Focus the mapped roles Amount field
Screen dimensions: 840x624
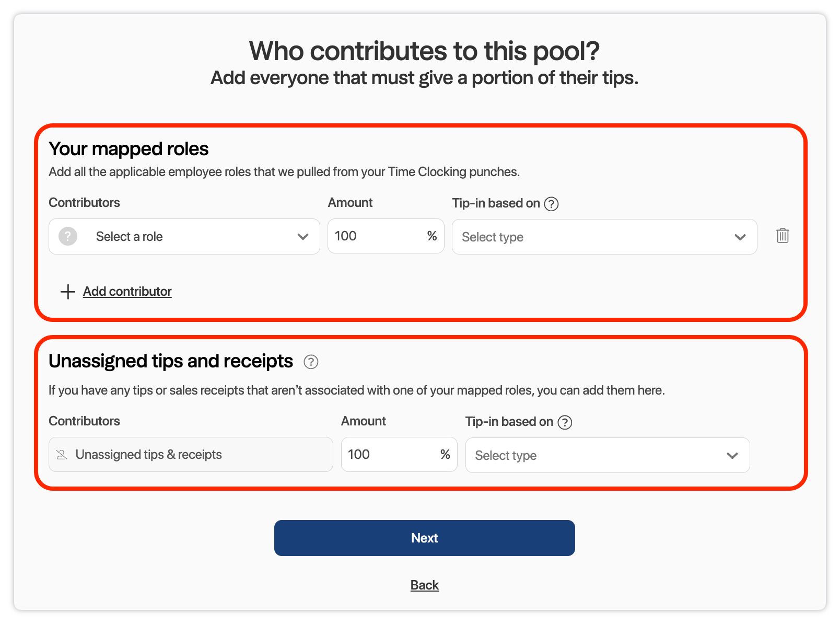(x=376, y=236)
